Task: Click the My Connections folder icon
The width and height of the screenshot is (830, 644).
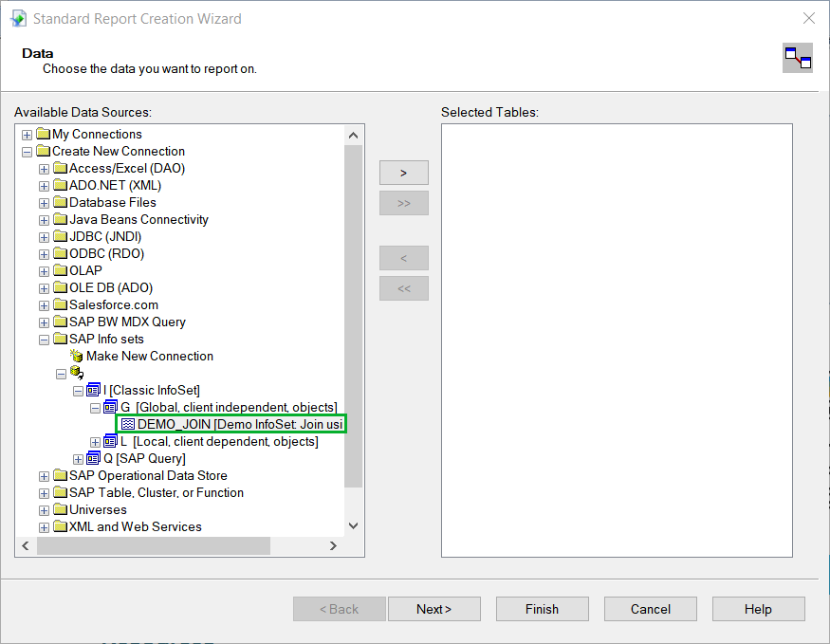Action: pos(44,134)
